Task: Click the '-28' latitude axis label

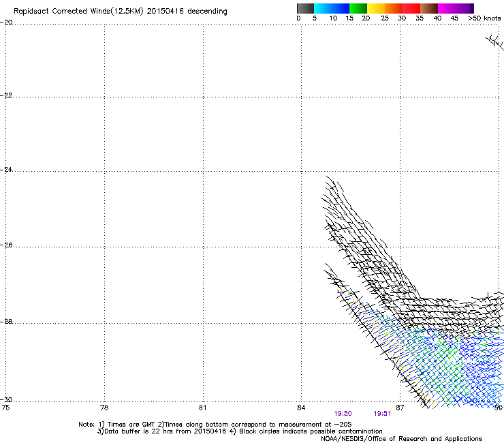Action: pos(6,322)
